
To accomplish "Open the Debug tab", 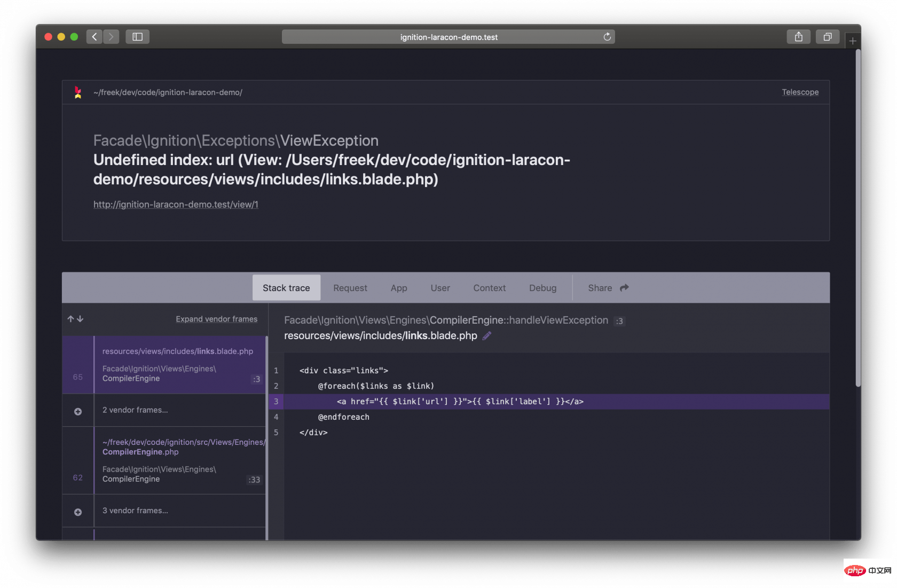I will pos(542,288).
